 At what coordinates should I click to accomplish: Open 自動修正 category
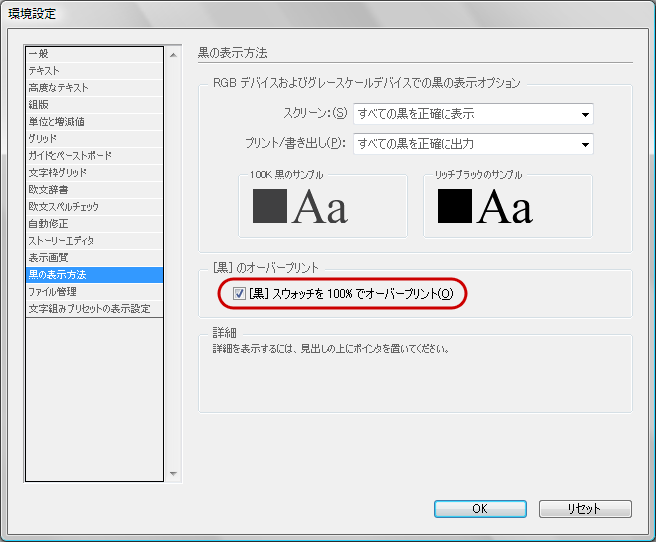pyautogui.click(x=94, y=224)
